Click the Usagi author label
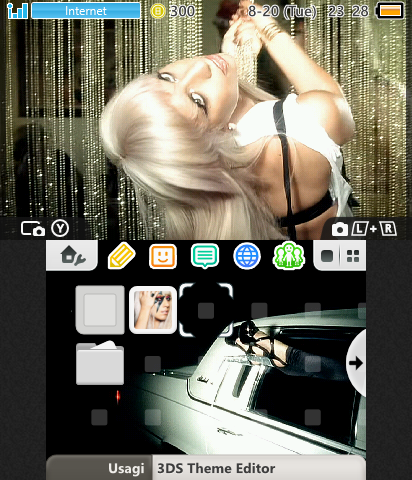 click(126, 468)
